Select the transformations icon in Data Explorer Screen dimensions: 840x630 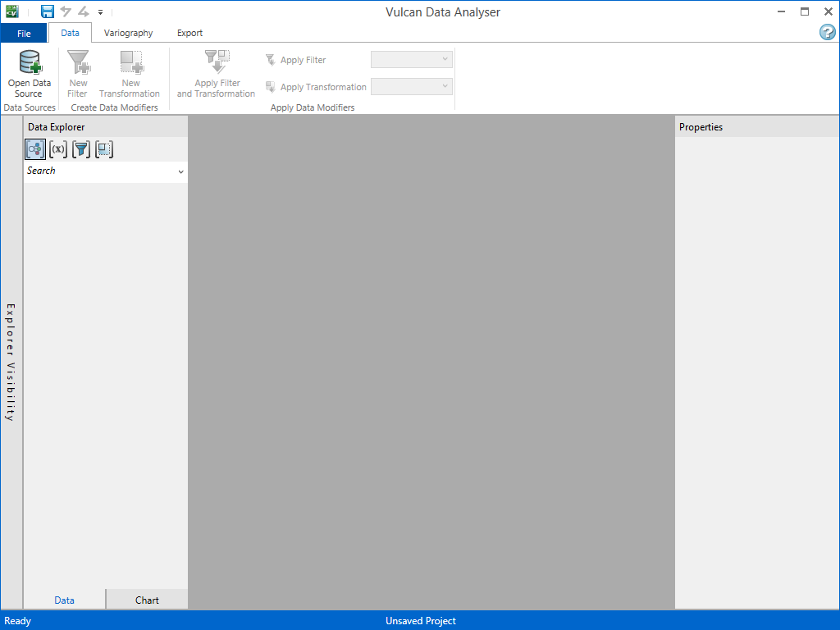pos(104,149)
